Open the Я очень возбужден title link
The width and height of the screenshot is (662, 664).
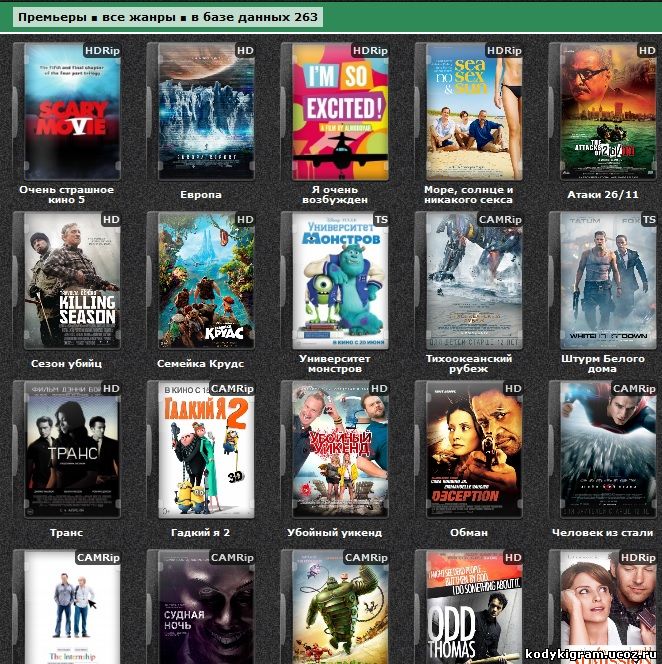click(x=335, y=194)
